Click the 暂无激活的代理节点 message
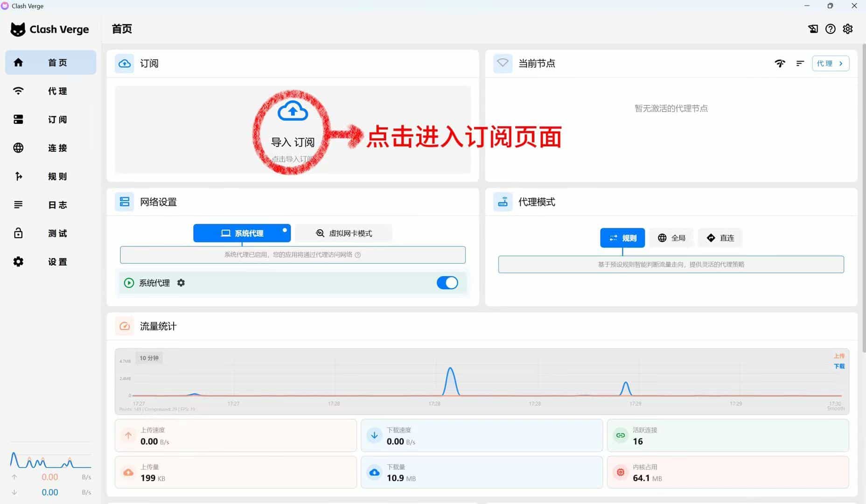This screenshot has width=866, height=504. coord(671,109)
